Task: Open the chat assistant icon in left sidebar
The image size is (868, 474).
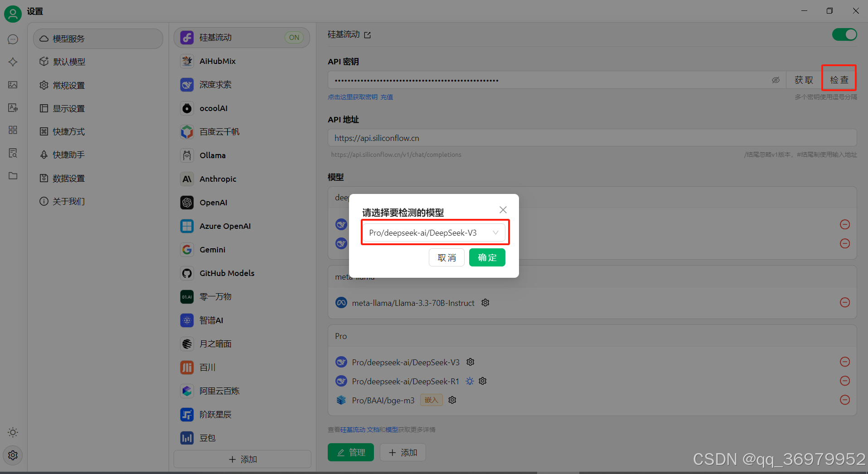Action: coord(13,39)
